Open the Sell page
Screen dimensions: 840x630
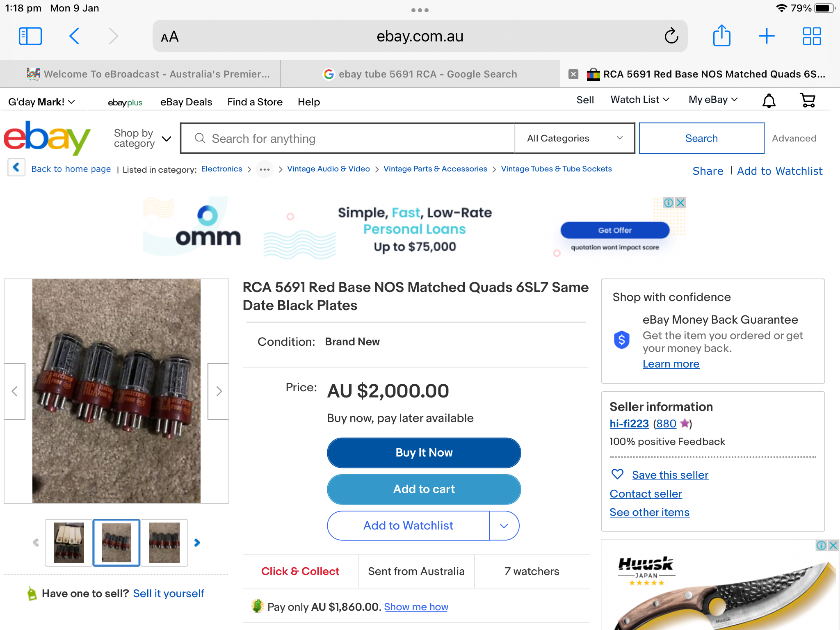coord(585,100)
